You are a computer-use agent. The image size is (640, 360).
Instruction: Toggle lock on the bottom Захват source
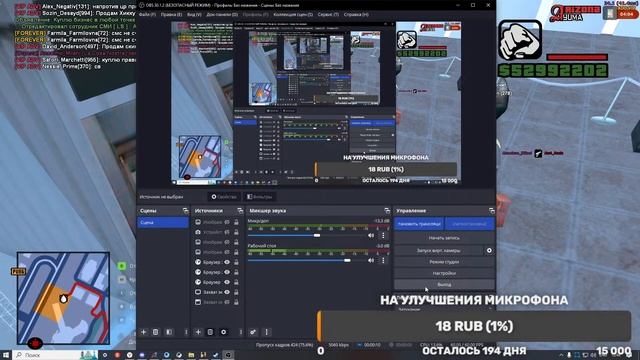point(236,302)
